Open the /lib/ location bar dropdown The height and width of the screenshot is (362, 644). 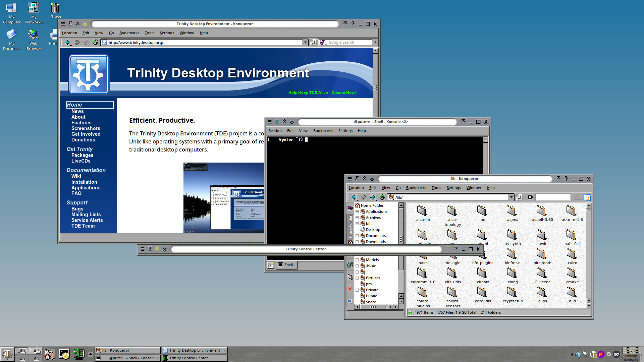click(511, 197)
